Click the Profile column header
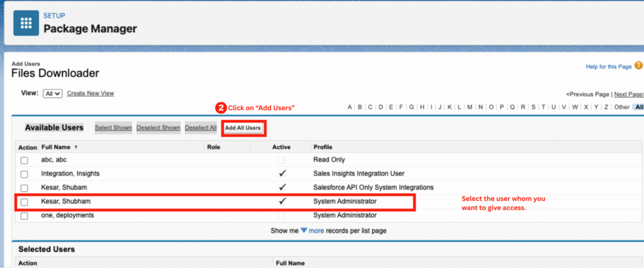The height and width of the screenshot is (270, 644). tap(323, 147)
